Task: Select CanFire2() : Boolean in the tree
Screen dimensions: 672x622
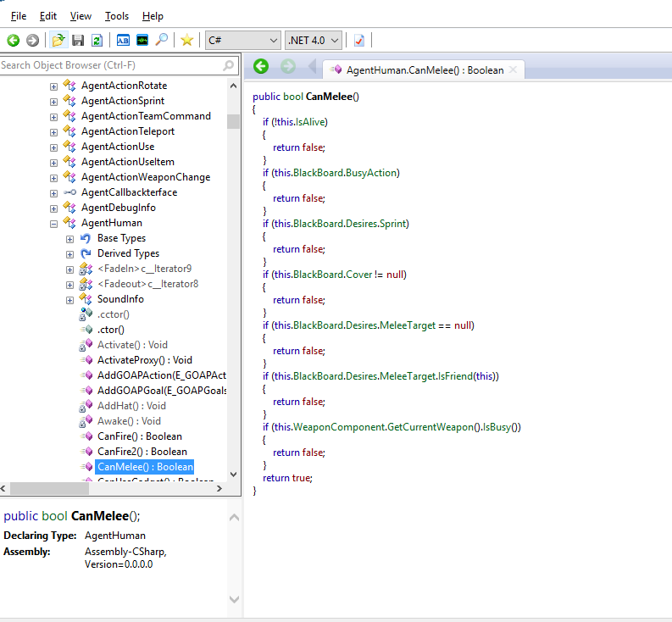Action: click(142, 452)
